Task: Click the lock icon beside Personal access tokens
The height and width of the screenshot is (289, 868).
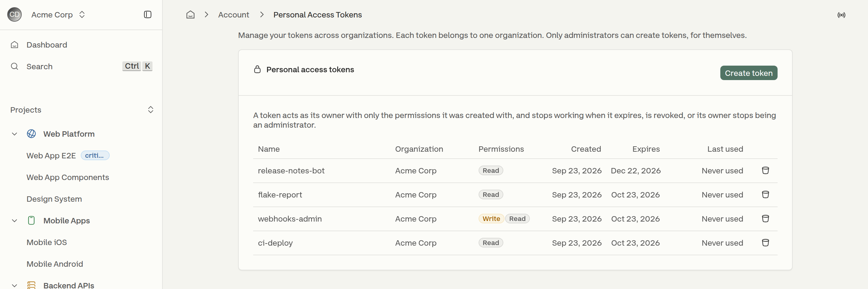Action: click(257, 69)
